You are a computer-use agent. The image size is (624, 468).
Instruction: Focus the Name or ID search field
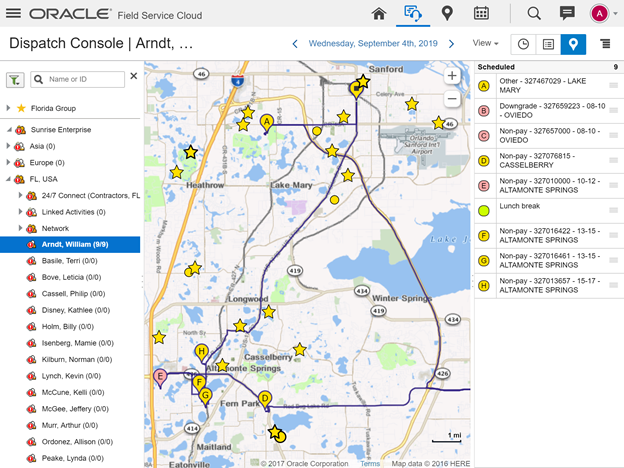[x=78, y=79]
